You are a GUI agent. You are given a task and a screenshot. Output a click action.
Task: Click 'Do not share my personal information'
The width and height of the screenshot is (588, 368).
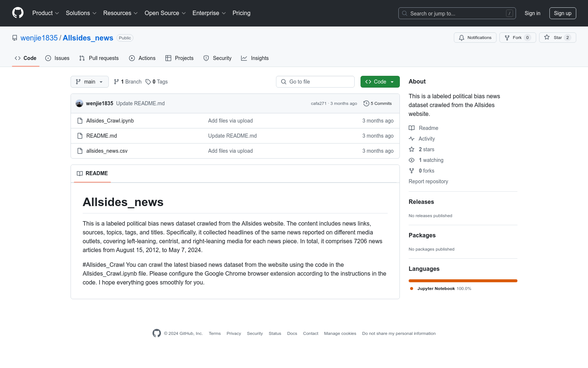[x=399, y=333]
